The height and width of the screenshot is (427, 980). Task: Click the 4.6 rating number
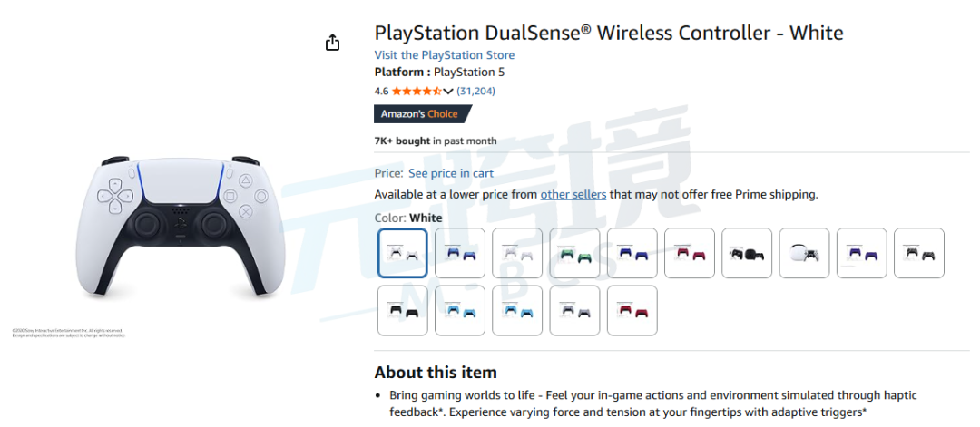point(381,92)
